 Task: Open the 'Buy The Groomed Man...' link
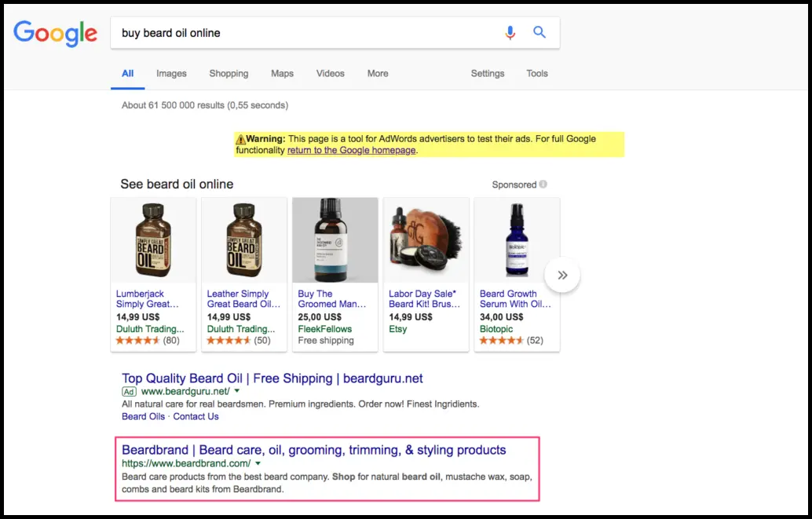click(x=332, y=299)
